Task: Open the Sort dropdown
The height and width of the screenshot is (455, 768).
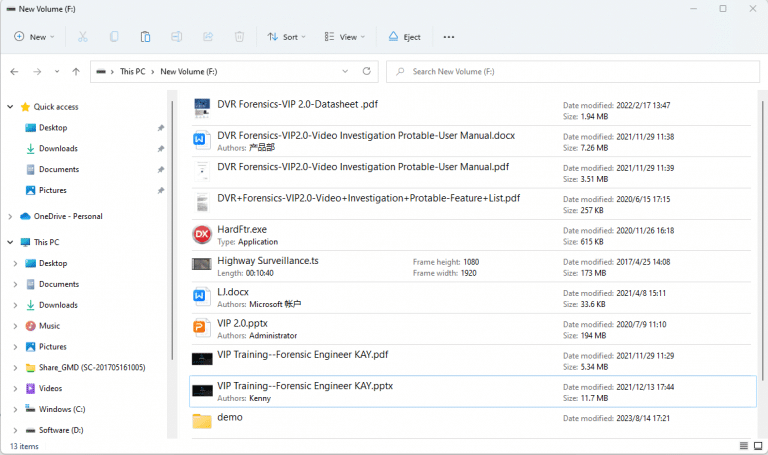Action: coord(287,37)
